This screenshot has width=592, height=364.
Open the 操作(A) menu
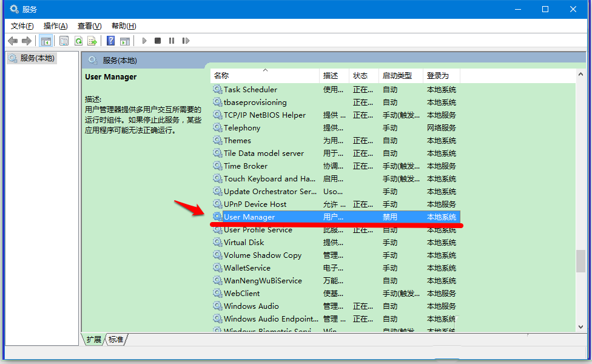click(55, 25)
